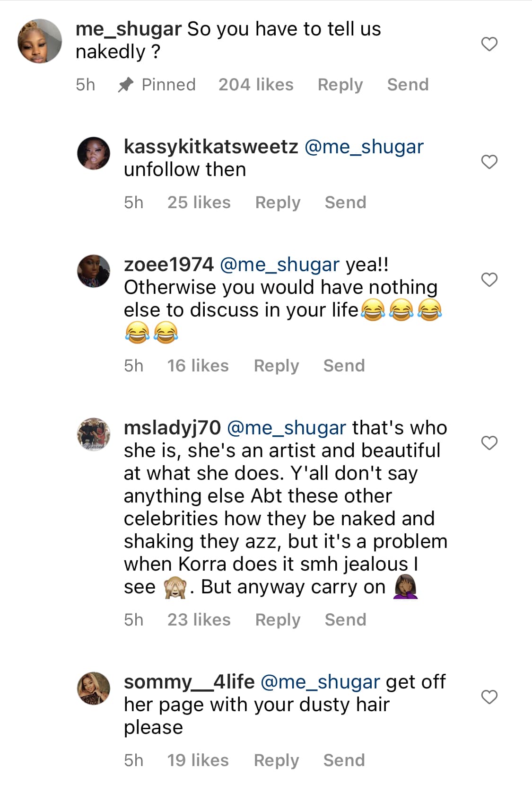The width and height of the screenshot is (532, 785).
Task: Heart msladyj70's comment about Korra
Action: click(x=489, y=443)
